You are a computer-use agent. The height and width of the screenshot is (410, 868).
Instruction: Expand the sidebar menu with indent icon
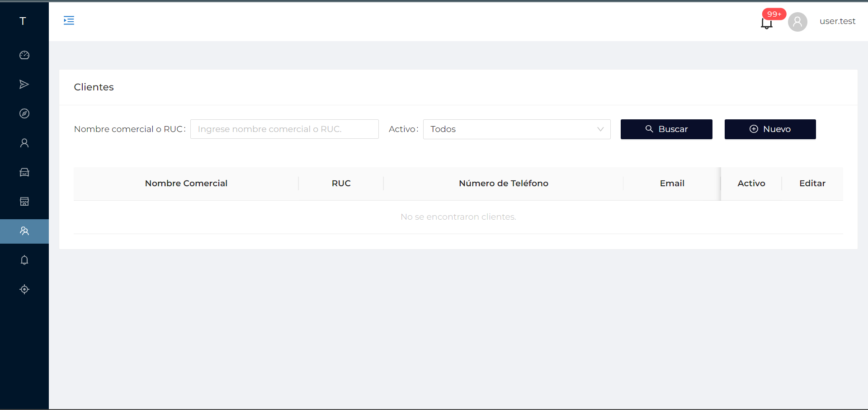tap(69, 20)
